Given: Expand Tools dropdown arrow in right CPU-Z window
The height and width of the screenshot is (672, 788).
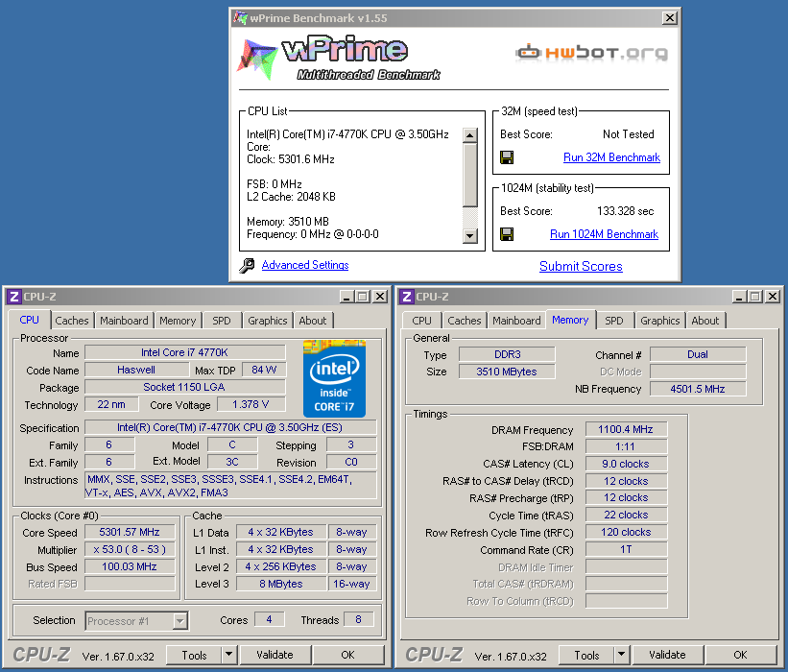Looking at the screenshot, I should pyautogui.click(x=621, y=655).
